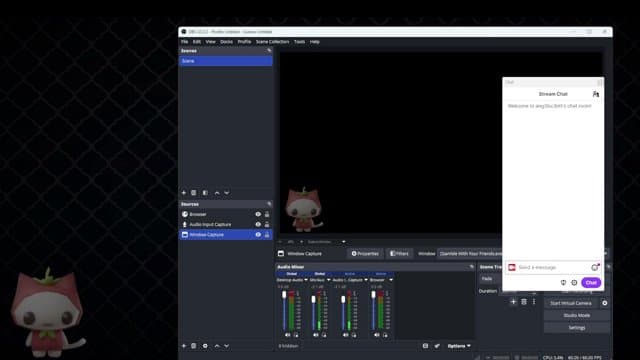Screen dimensions: 640x360
Task: Click the Mic/Aux volume fader
Action: pyautogui.click(x=313, y=299)
